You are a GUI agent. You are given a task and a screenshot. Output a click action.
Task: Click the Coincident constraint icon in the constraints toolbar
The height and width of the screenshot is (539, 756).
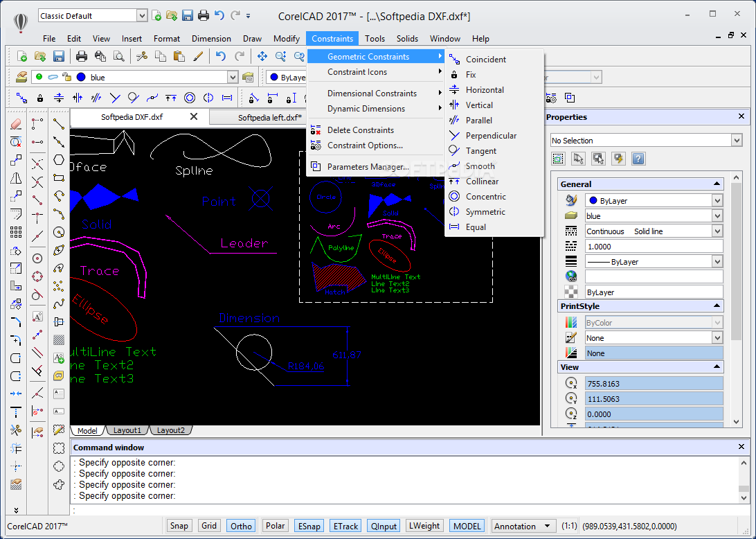tap(21, 98)
